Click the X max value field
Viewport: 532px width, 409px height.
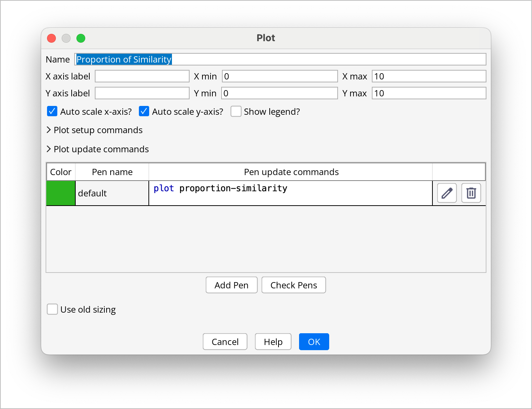(x=429, y=77)
